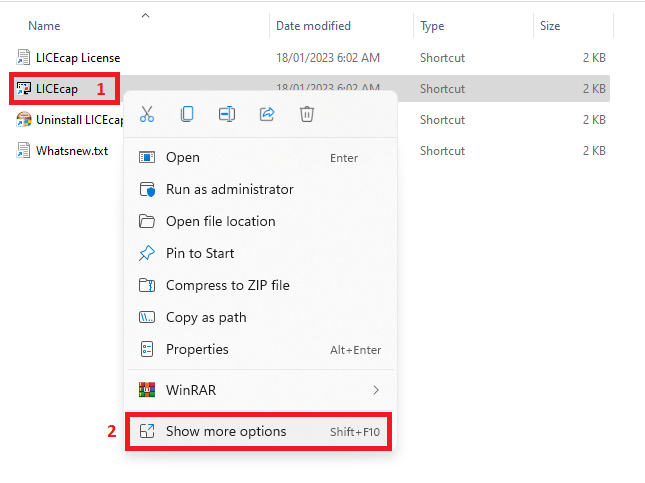This screenshot has height=483, width=645.
Task: Select Copy as path
Action: coord(261,317)
